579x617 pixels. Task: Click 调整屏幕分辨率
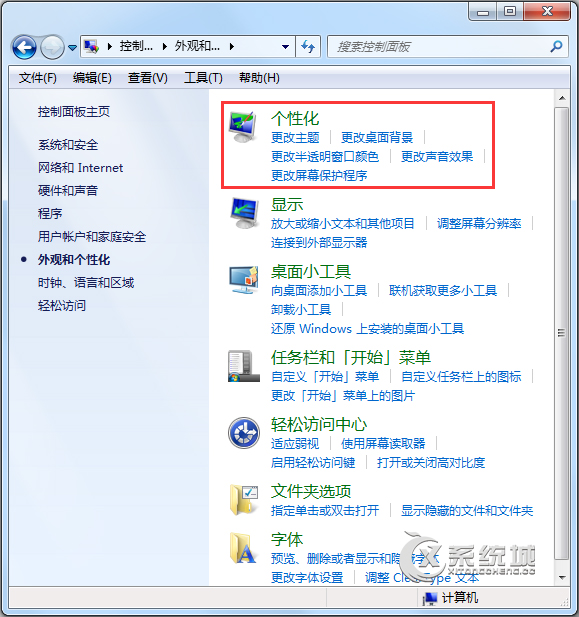(479, 224)
